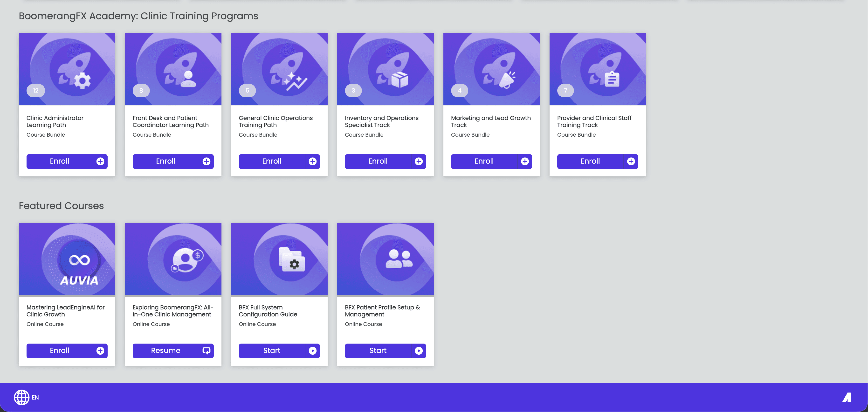868x412 pixels.
Task: Enroll in Inventory and Operations Specialist Track
Action: [378, 161]
